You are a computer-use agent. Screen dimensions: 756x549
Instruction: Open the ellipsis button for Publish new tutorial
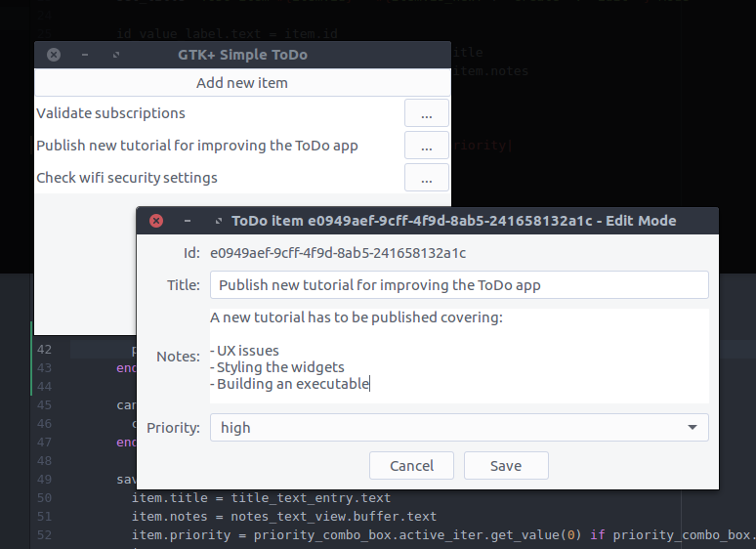tap(426, 147)
